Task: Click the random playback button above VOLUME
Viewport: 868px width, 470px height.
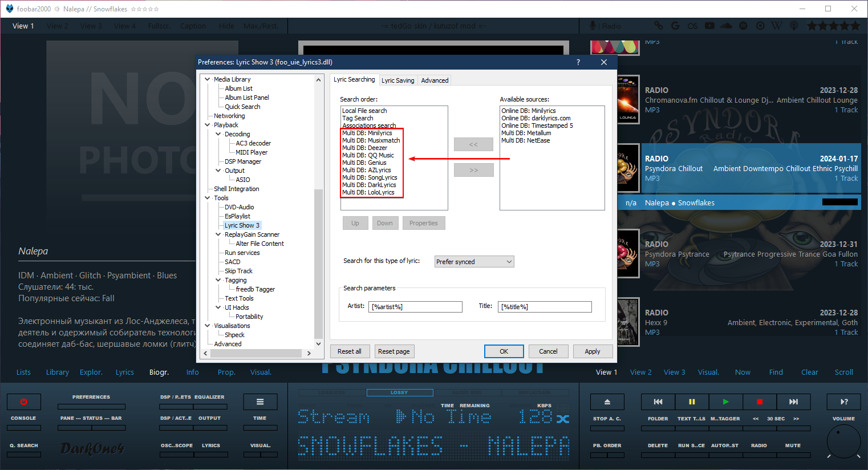Action: tap(844, 402)
